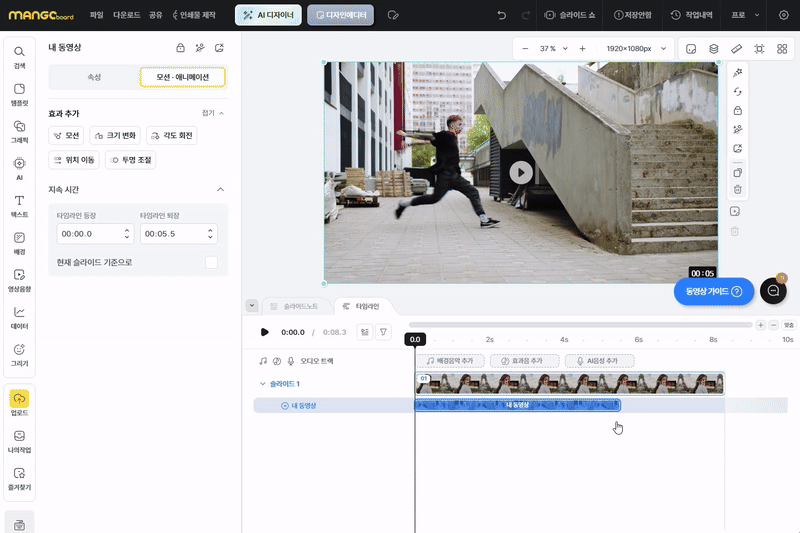Play the timeline with the play button
Screen dimensions: 800x533
[x=264, y=332]
